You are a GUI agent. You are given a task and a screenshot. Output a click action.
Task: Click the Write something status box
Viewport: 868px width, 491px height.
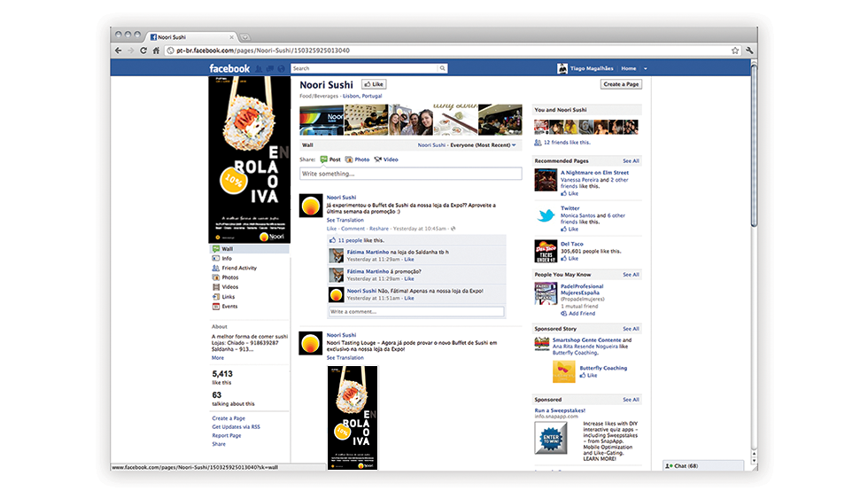pos(410,174)
